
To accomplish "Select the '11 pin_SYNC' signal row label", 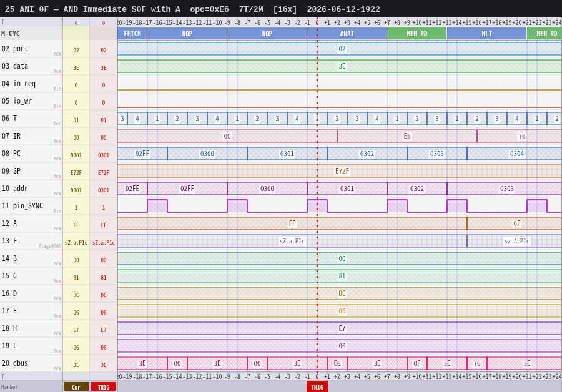I will pos(22,206).
